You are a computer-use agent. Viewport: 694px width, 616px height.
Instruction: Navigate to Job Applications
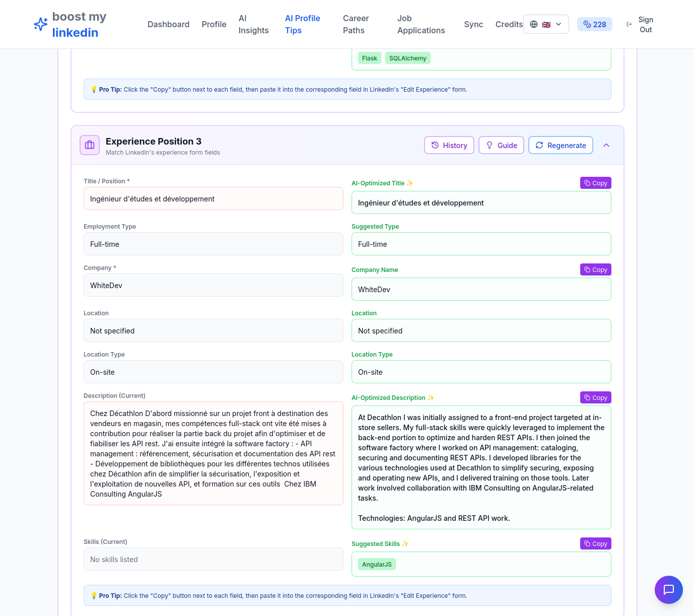[421, 24]
